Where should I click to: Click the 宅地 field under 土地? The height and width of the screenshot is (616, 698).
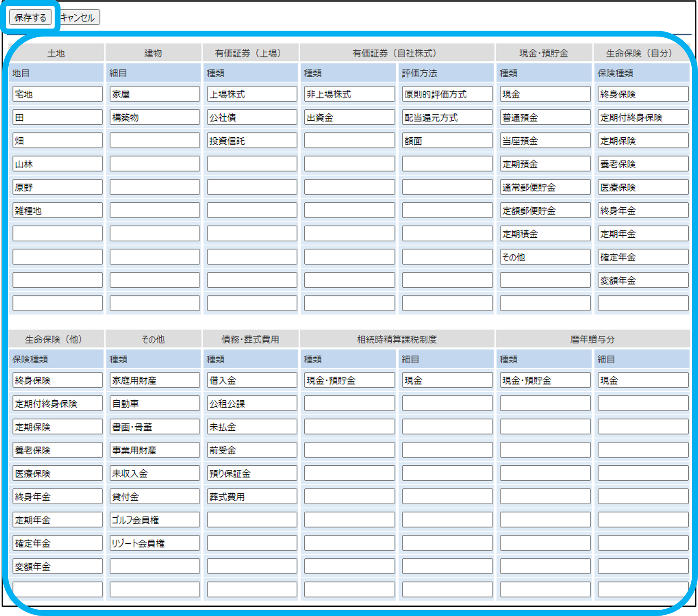[x=58, y=94]
